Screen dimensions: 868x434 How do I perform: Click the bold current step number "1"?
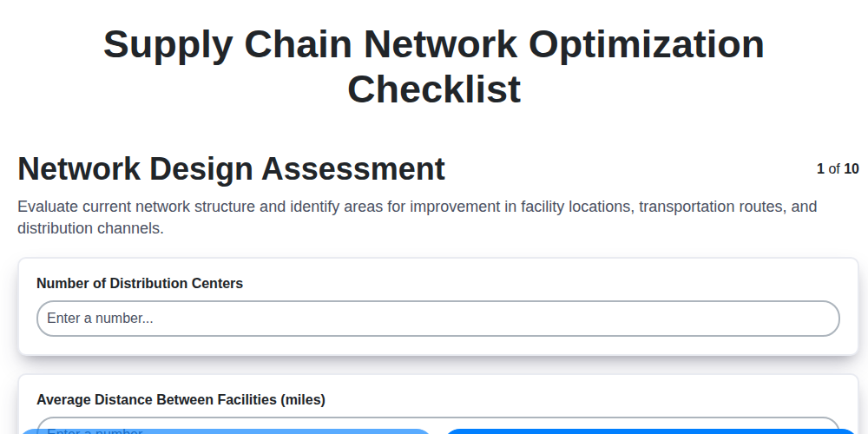click(x=820, y=168)
